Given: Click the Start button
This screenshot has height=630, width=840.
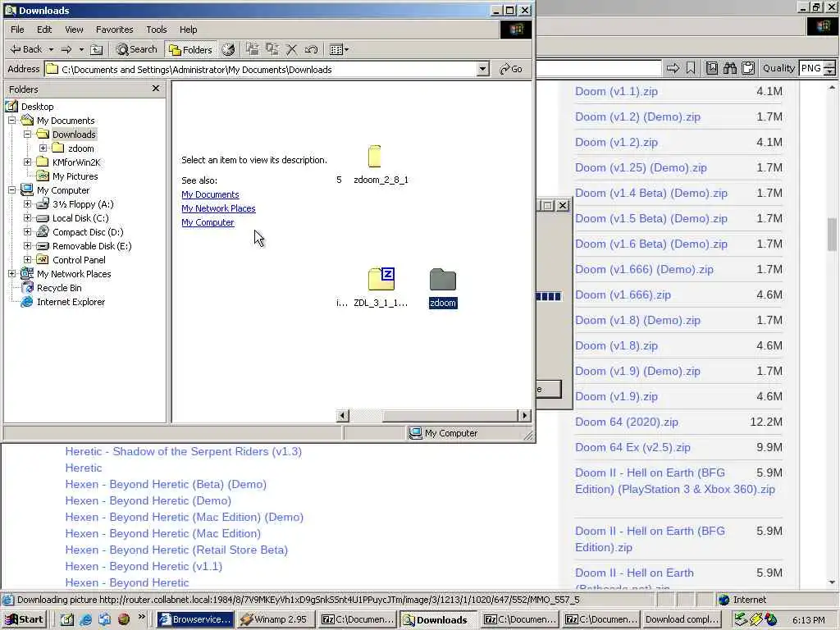Looking at the screenshot, I should (x=24, y=619).
